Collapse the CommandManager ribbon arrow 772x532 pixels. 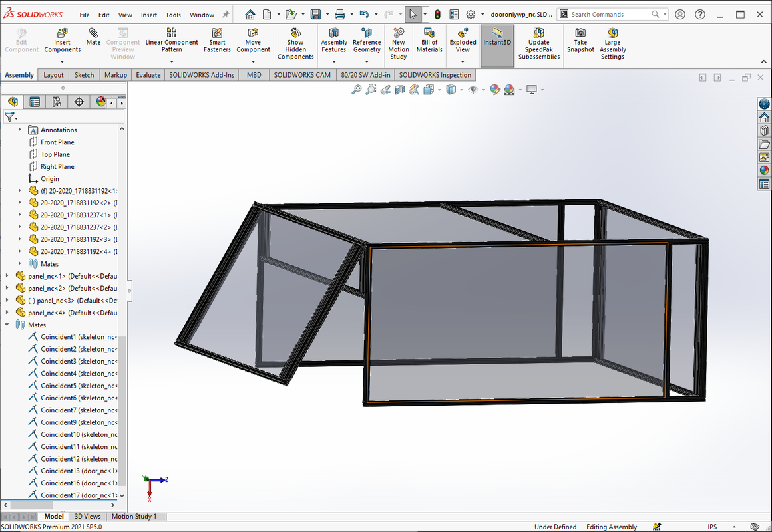(763, 62)
